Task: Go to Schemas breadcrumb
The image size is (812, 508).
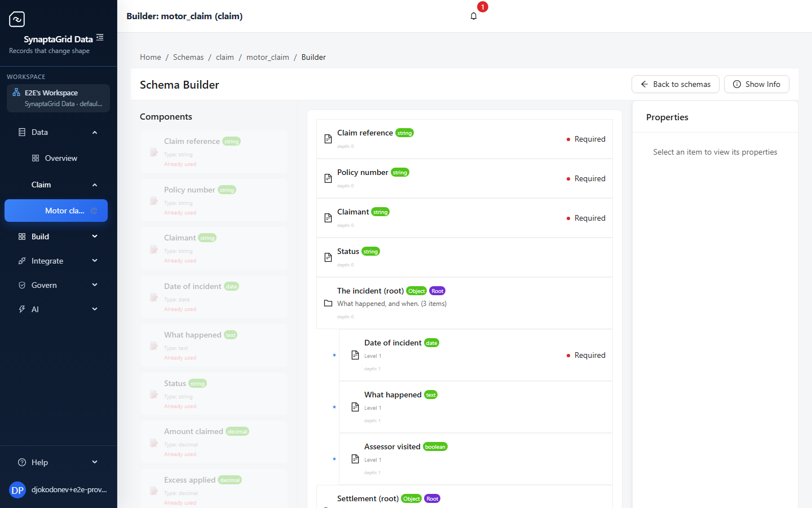Action: tap(188, 57)
